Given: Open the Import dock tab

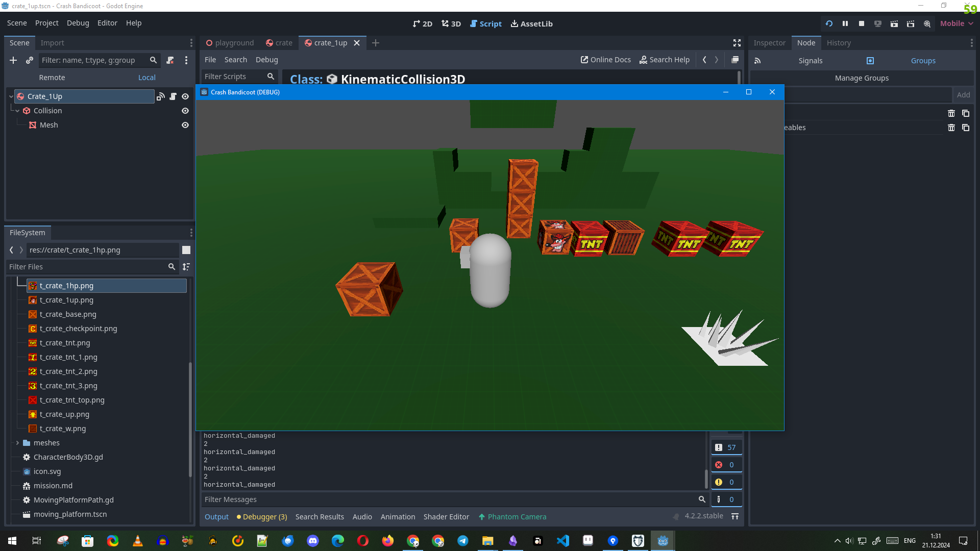Looking at the screenshot, I should [x=52, y=43].
